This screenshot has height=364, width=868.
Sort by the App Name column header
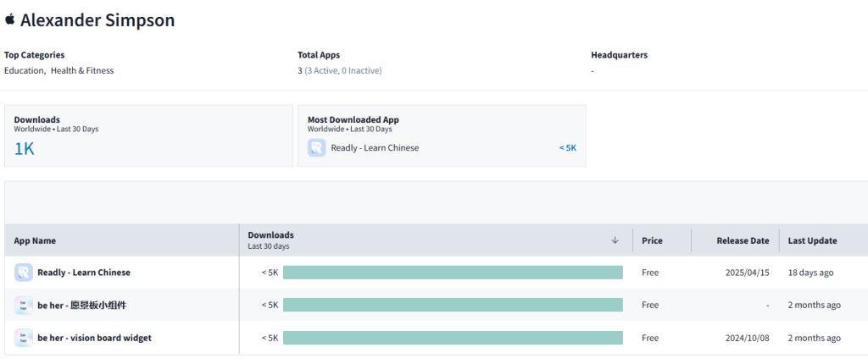point(35,240)
